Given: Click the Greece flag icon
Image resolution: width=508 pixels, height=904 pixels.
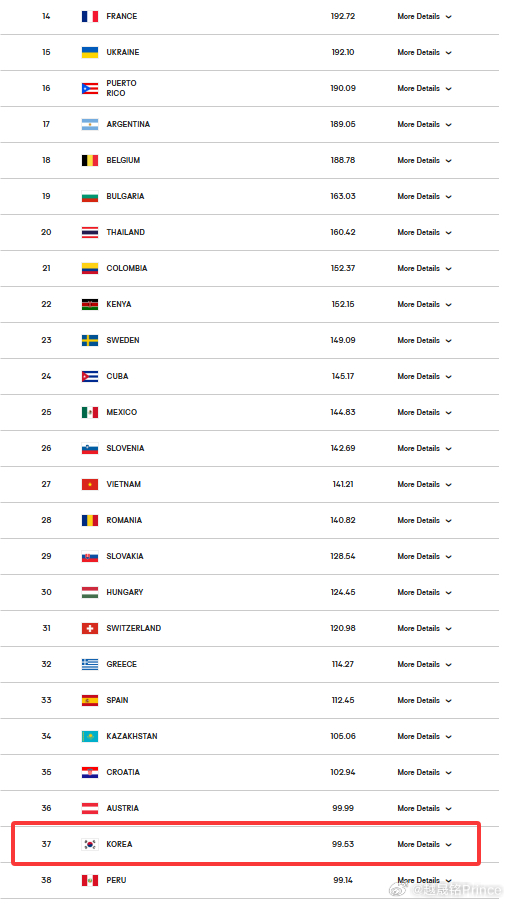Looking at the screenshot, I should click(89, 664).
